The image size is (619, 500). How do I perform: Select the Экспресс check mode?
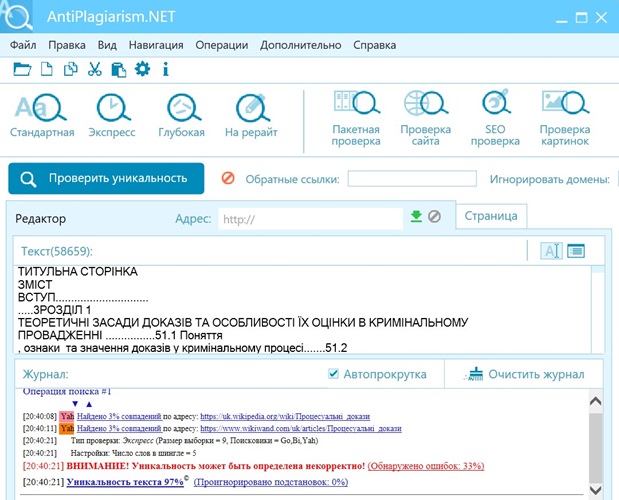(x=112, y=116)
